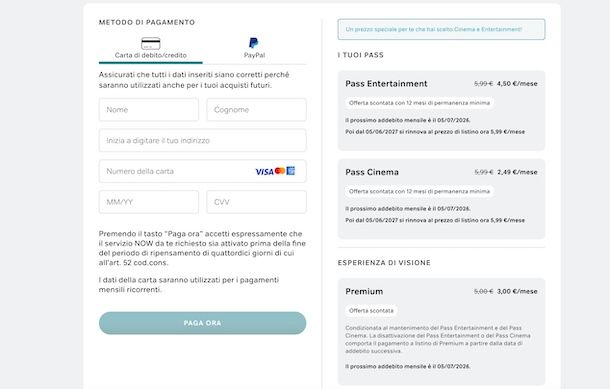Viewport: 610px width, 389px height.
Task: Select the Pass Entertainment card title
Action: coord(386,84)
